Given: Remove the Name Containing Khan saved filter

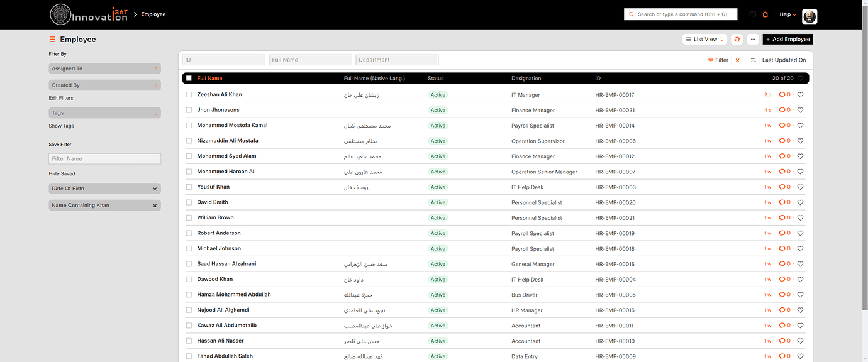Looking at the screenshot, I should [x=154, y=205].
